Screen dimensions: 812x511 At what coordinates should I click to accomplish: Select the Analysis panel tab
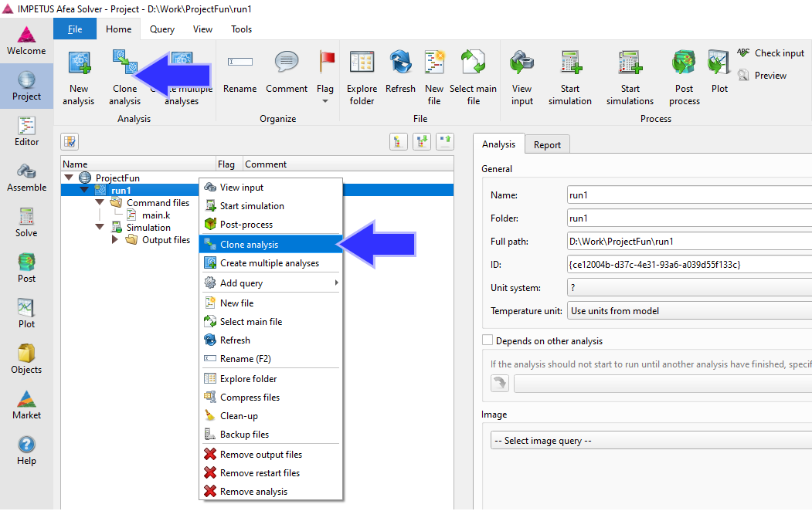coord(498,144)
